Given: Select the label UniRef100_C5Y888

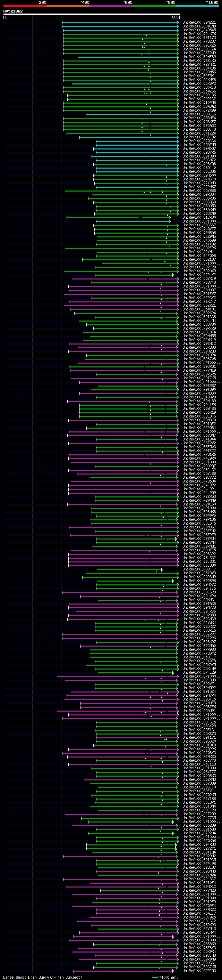Looking at the screenshot, I should (x=199, y=191).
